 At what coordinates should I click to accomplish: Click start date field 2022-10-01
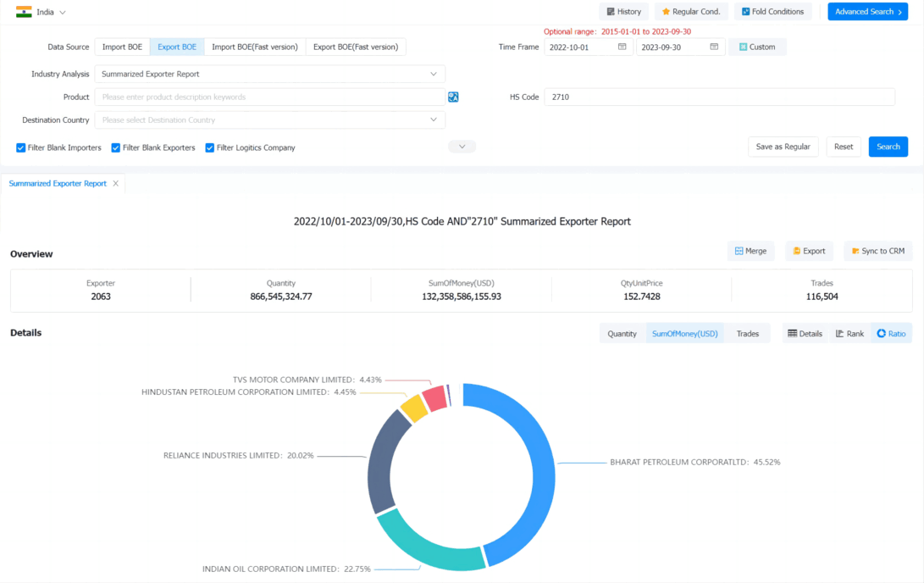pos(588,47)
